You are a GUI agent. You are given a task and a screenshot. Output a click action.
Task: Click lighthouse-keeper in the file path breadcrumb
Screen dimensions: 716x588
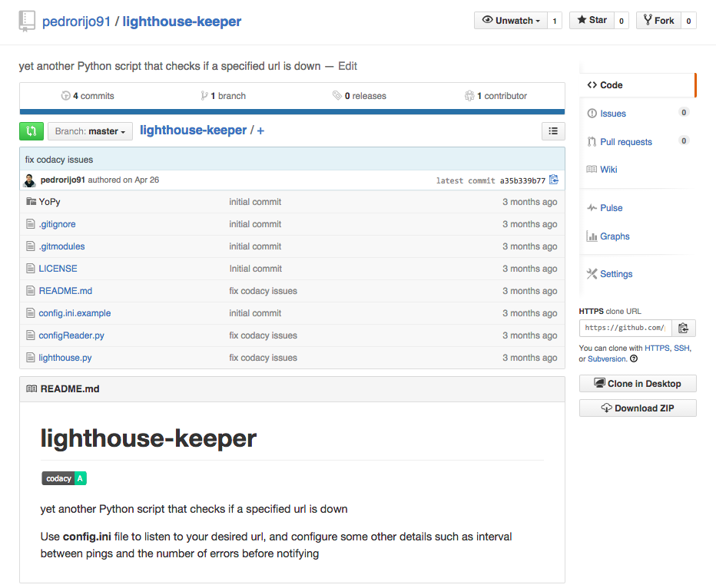(193, 130)
